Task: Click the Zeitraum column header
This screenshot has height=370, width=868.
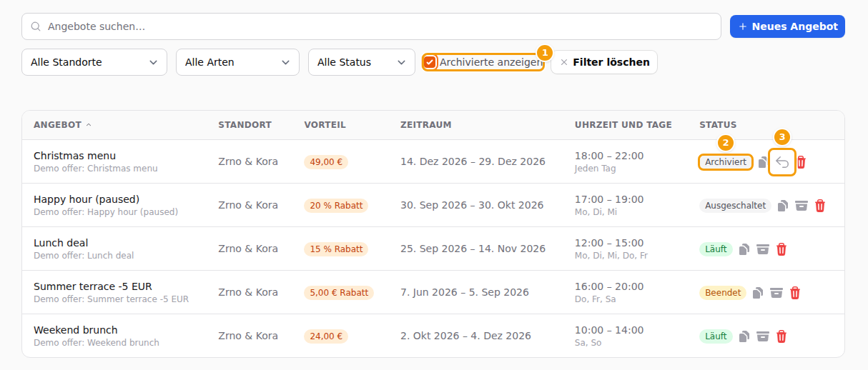Action: [425, 125]
